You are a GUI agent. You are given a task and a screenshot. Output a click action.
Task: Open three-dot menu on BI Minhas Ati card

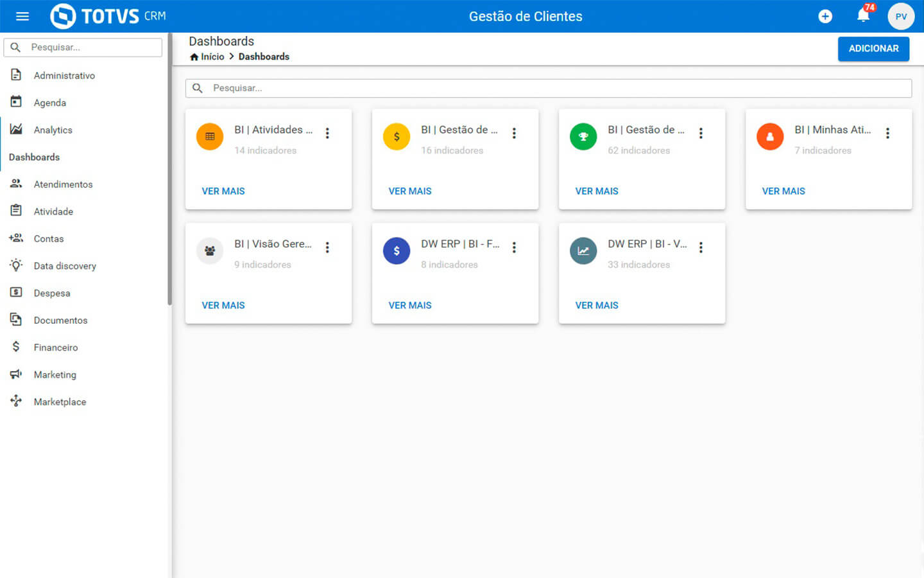click(887, 133)
